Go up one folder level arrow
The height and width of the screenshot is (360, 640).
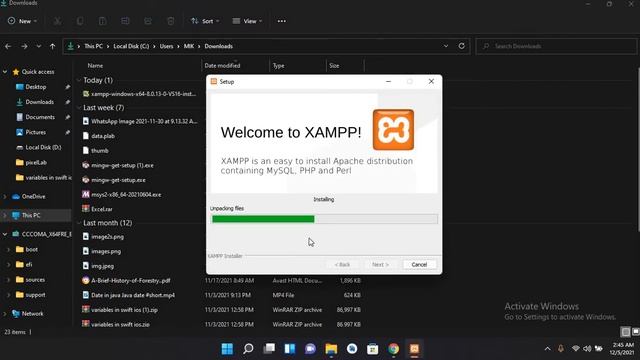point(52,46)
